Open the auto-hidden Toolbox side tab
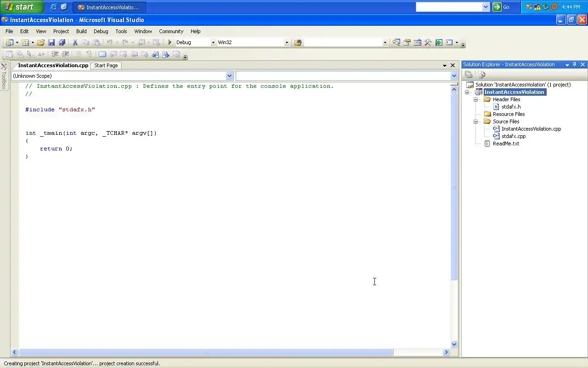Image resolution: width=588 pixels, height=368 pixels. coord(4,76)
